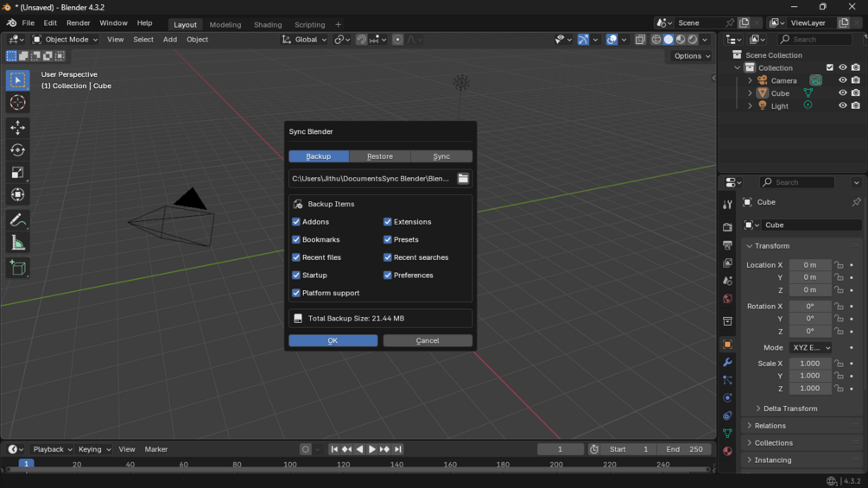Viewport: 868px width, 488px height.
Task: Select the Add Cube tool
Action: 18,269
